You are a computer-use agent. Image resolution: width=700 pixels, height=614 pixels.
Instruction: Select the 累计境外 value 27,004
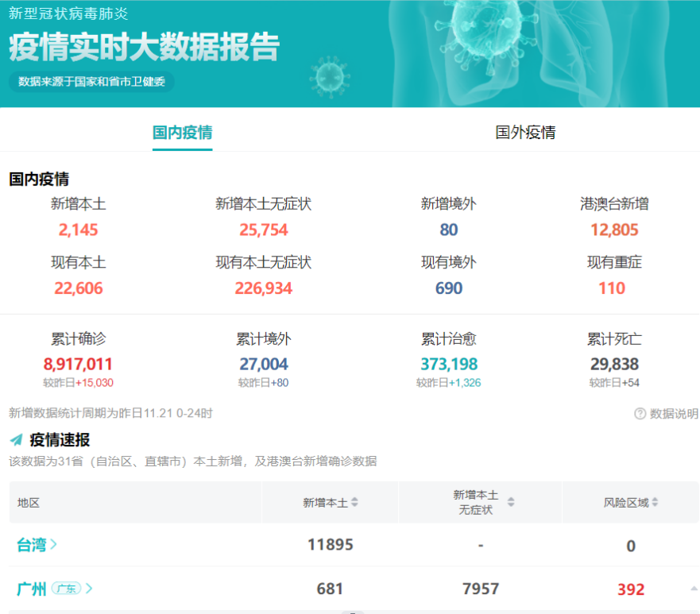coord(263,364)
